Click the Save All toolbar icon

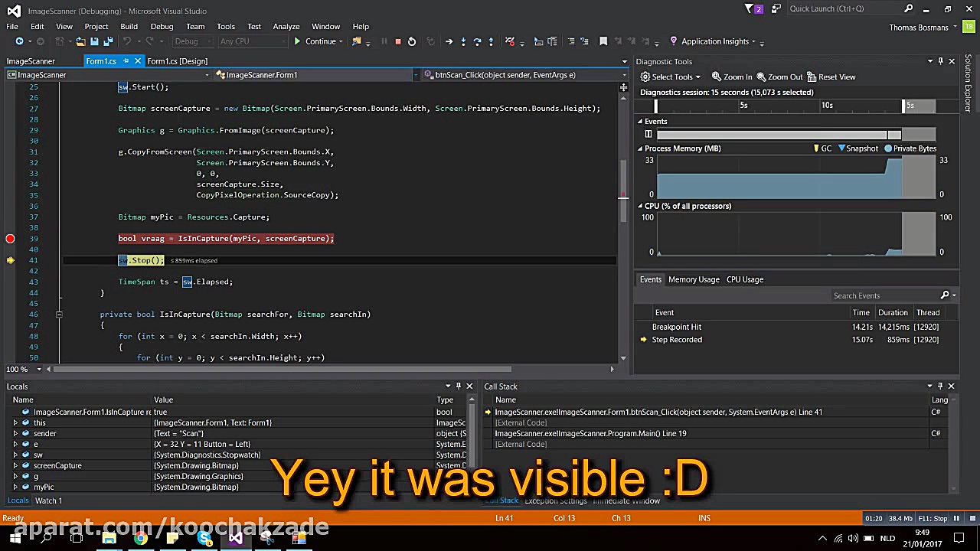tap(109, 41)
